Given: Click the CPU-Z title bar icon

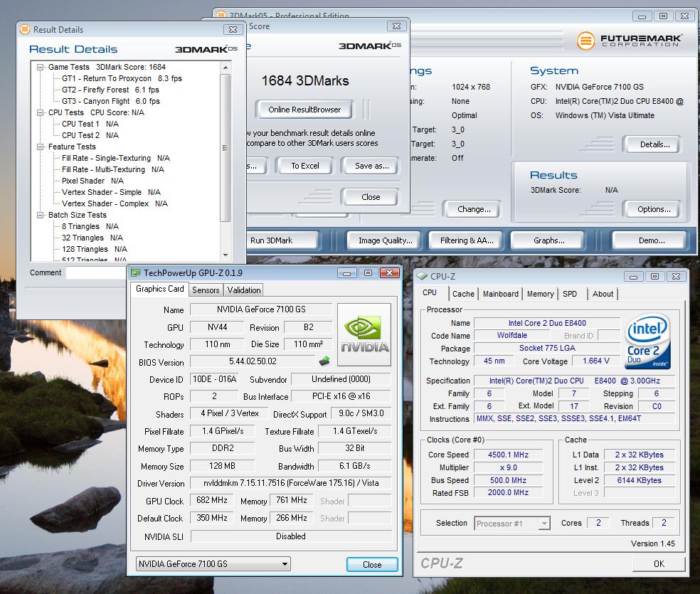Looking at the screenshot, I should click(422, 276).
